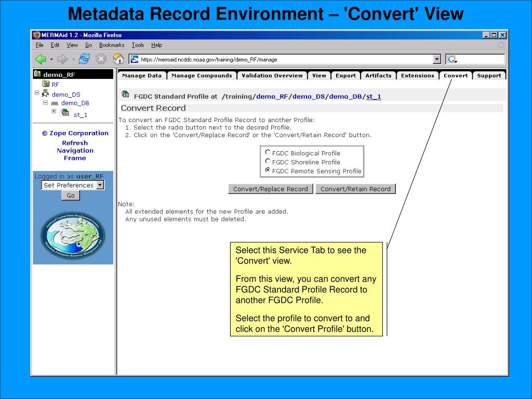532x399 pixels.
Task: Open the Back button history arrow
Action: tap(51, 59)
